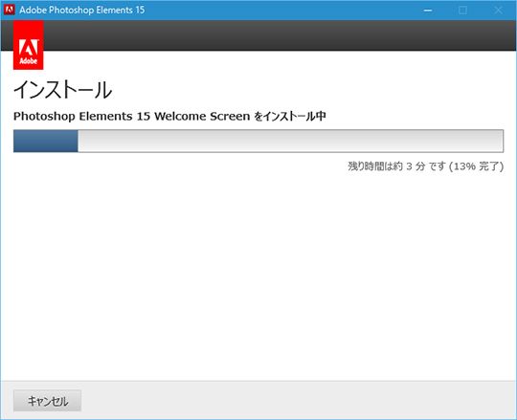
Task: Click the をインストール中 status suffix
Action: point(290,116)
